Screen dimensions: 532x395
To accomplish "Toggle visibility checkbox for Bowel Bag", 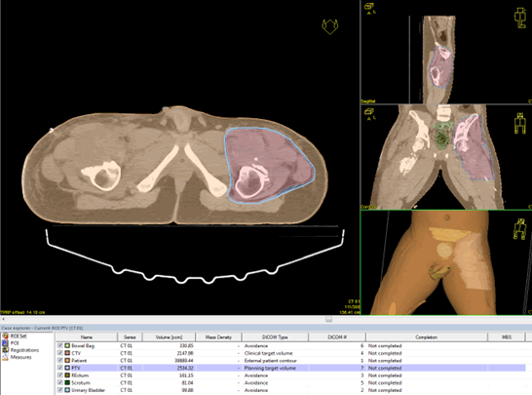I will (x=60, y=346).
